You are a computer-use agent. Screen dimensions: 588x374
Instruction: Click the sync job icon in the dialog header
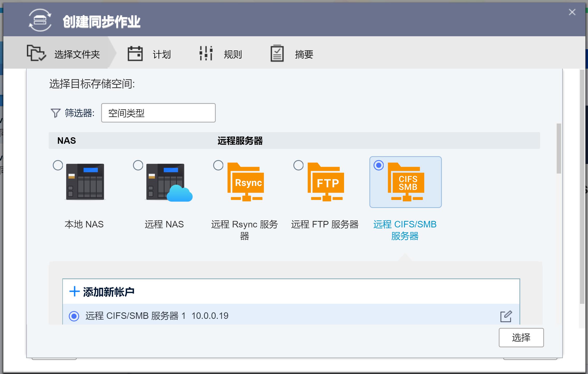(40, 20)
